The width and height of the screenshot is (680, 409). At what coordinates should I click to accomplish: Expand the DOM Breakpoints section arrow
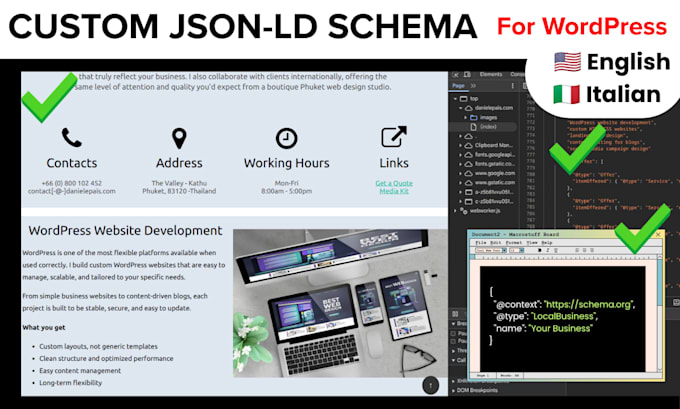[453, 391]
